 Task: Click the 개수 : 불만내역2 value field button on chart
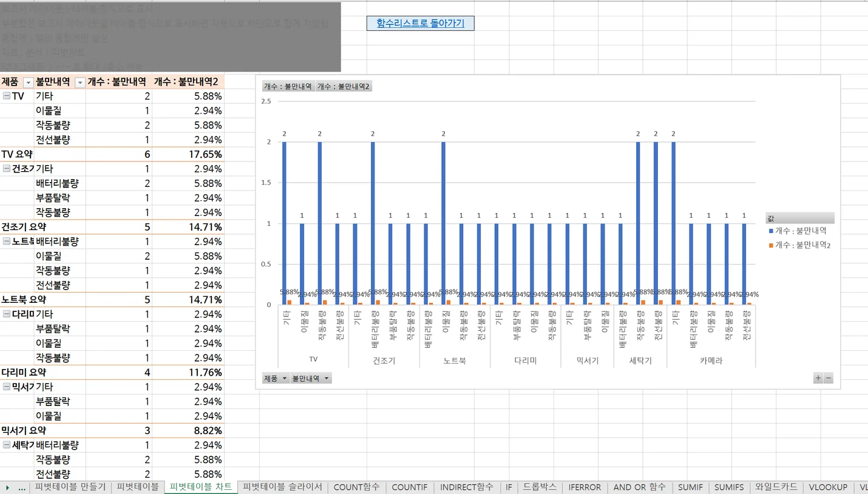[343, 86]
